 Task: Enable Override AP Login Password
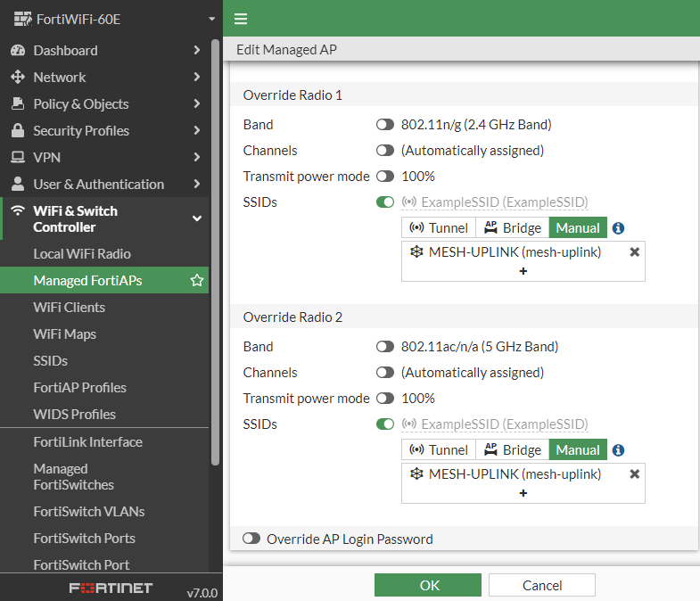coord(251,539)
